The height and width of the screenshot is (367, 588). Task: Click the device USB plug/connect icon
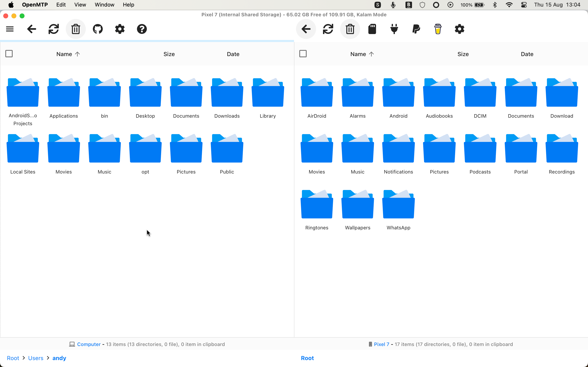click(x=394, y=29)
